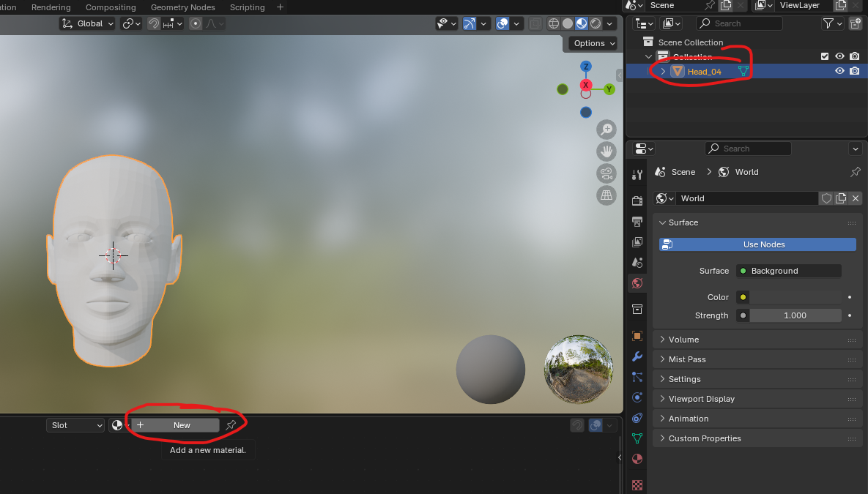Expand Head_04 in the outliner

(663, 72)
